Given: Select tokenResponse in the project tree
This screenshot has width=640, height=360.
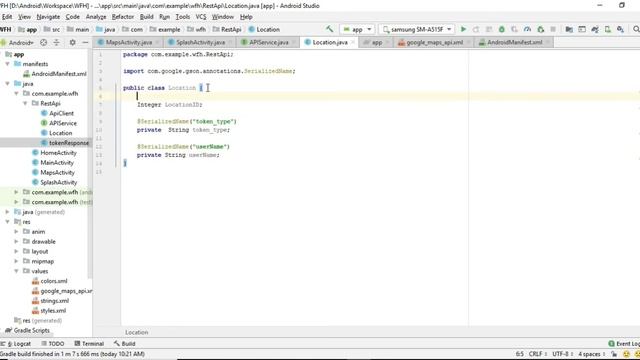Looking at the screenshot, I should (69, 143).
